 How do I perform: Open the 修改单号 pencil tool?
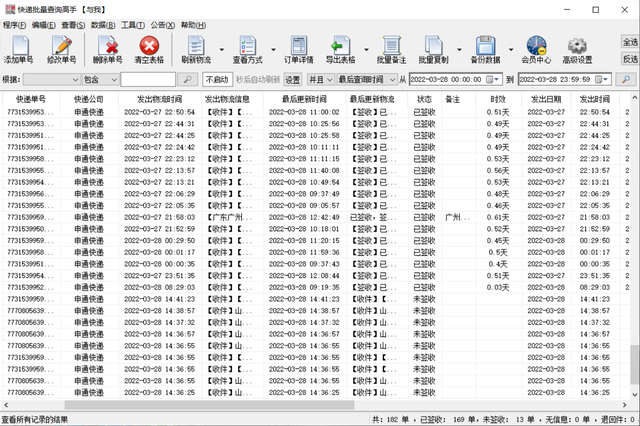pyautogui.click(x=62, y=49)
